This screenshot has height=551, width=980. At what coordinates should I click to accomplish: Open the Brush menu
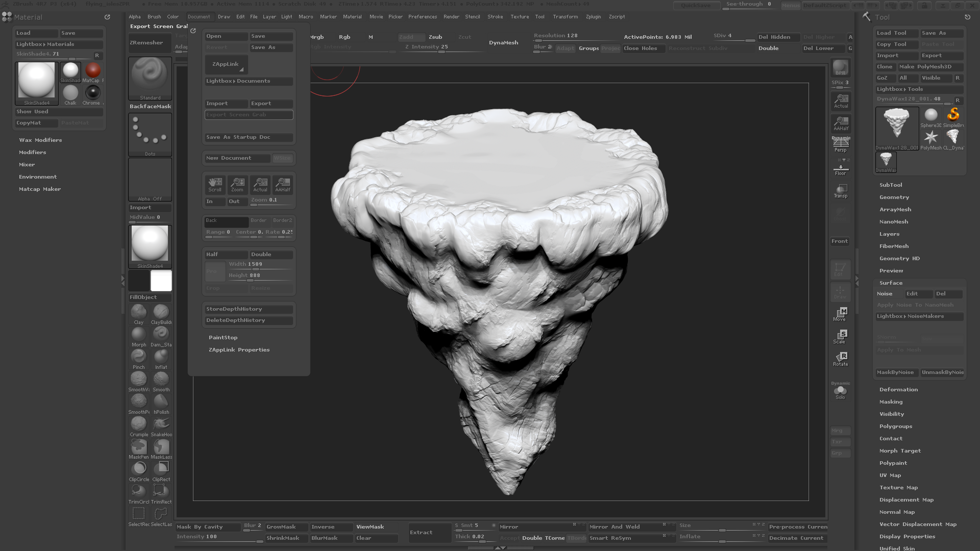coord(154,16)
